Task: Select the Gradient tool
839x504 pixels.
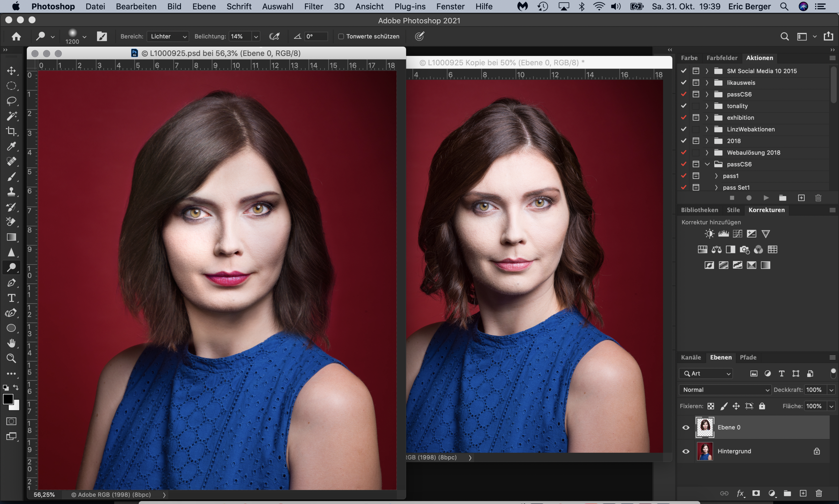Action: (x=11, y=237)
